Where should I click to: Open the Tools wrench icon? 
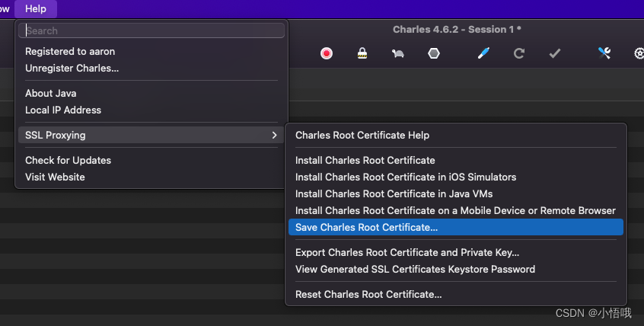pos(604,53)
